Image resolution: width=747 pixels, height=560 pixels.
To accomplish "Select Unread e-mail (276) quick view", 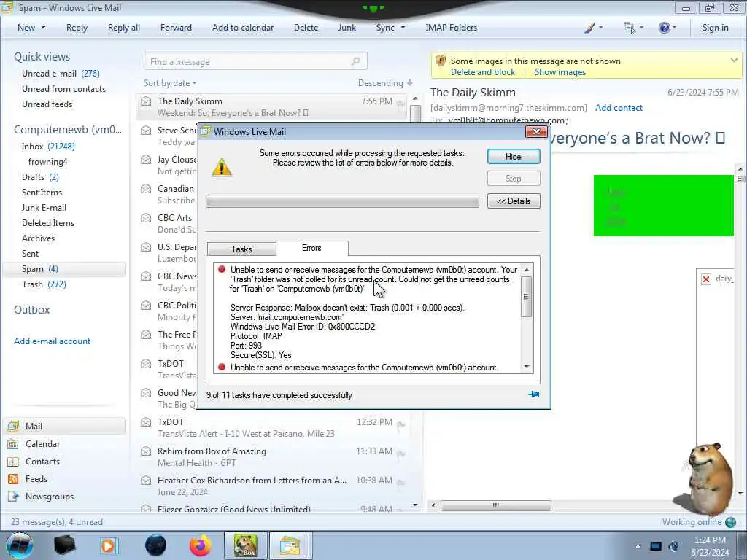I will click(x=61, y=74).
